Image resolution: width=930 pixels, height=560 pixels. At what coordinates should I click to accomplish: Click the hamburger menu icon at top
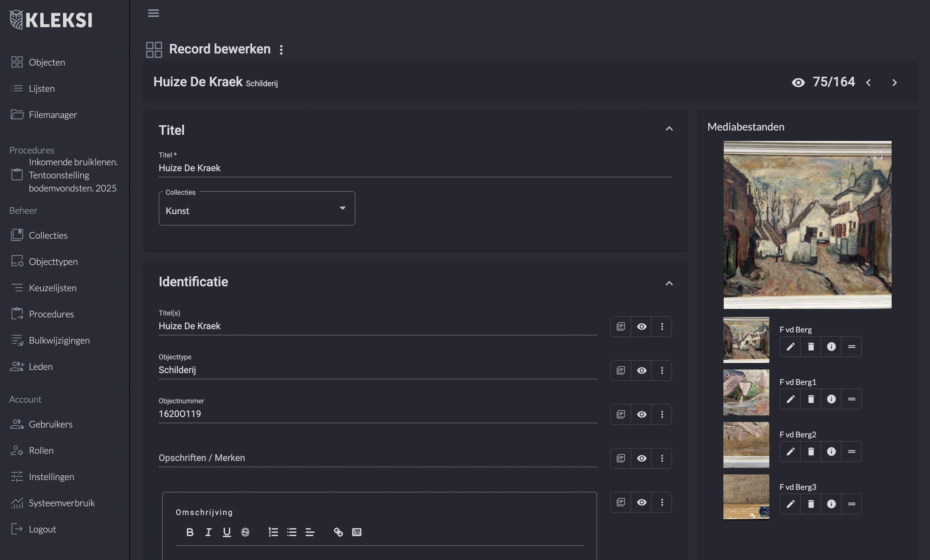pos(153,13)
